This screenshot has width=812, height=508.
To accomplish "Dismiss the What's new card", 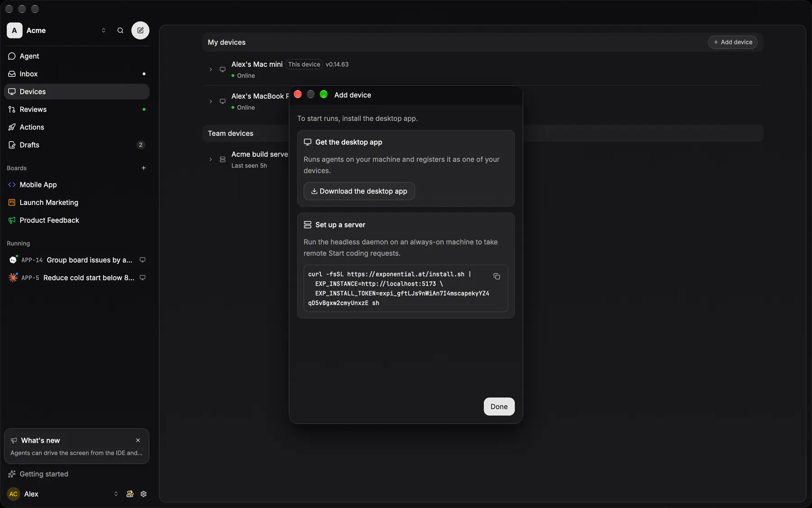I will tap(138, 440).
